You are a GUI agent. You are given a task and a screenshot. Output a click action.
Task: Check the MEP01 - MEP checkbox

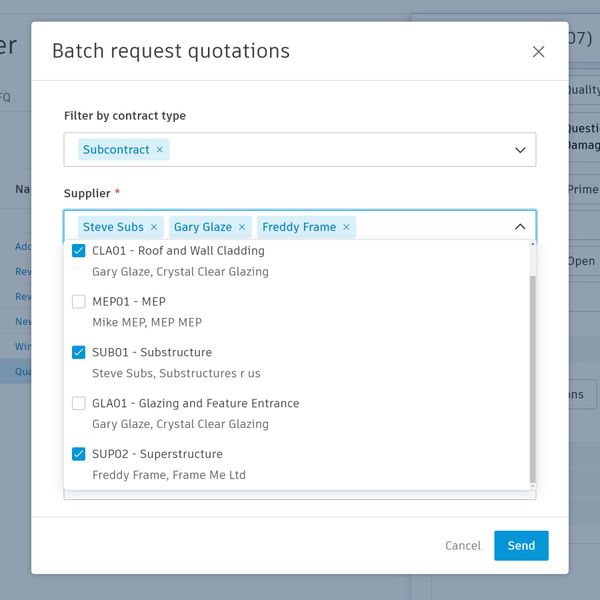point(79,302)
